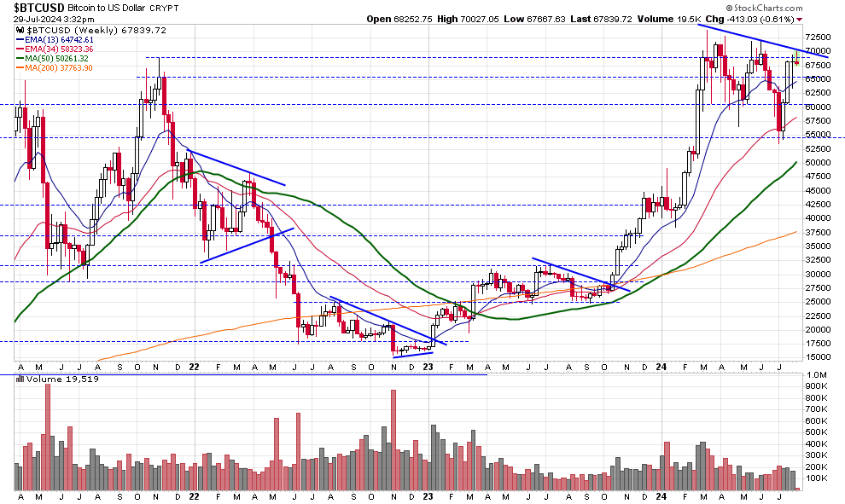The image size is (845, 504).
Task: Select the 22 year marker on time axis
Action: (x=194, y=367)
